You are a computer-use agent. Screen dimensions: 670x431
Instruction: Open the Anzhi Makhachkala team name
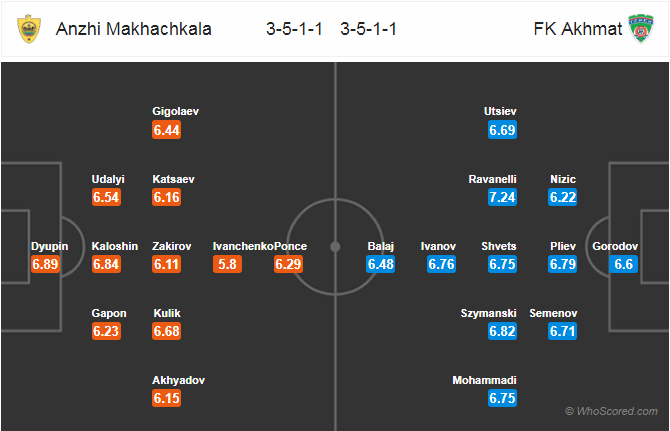click(x=134, y=29)
